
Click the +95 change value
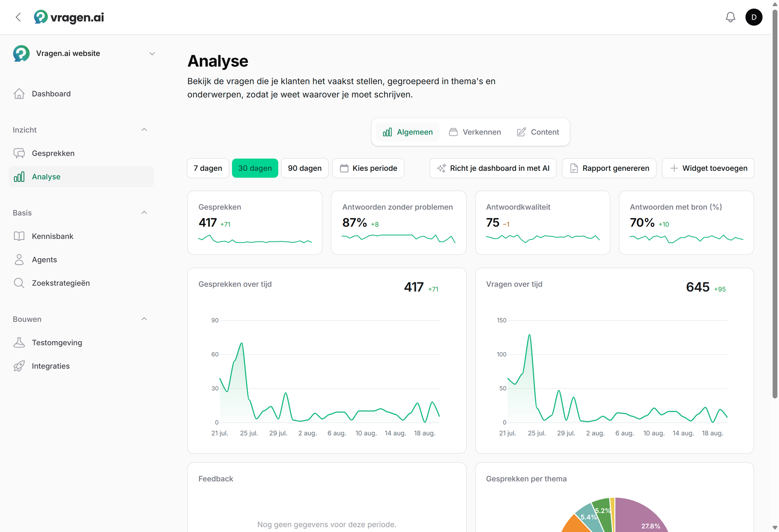point(720,289)
